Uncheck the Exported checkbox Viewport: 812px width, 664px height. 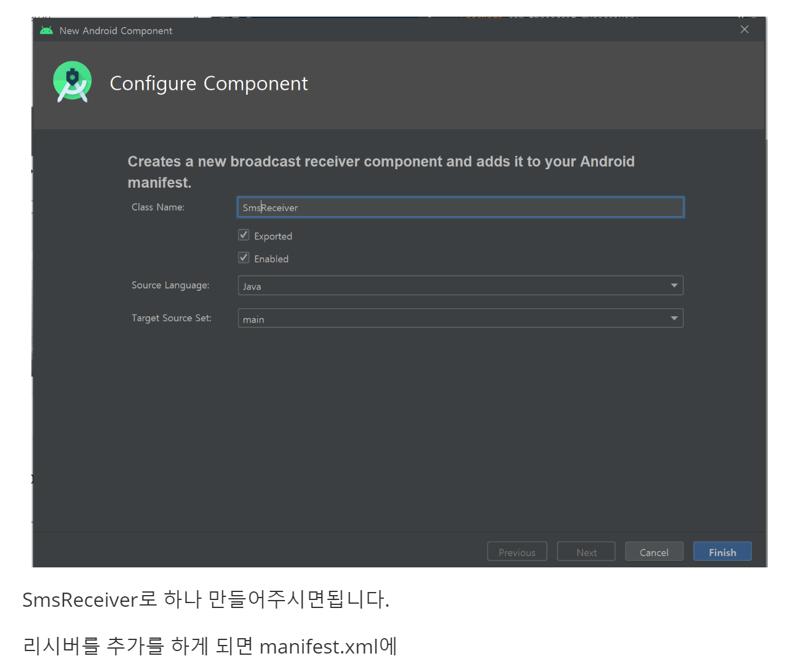pos(244,235)
